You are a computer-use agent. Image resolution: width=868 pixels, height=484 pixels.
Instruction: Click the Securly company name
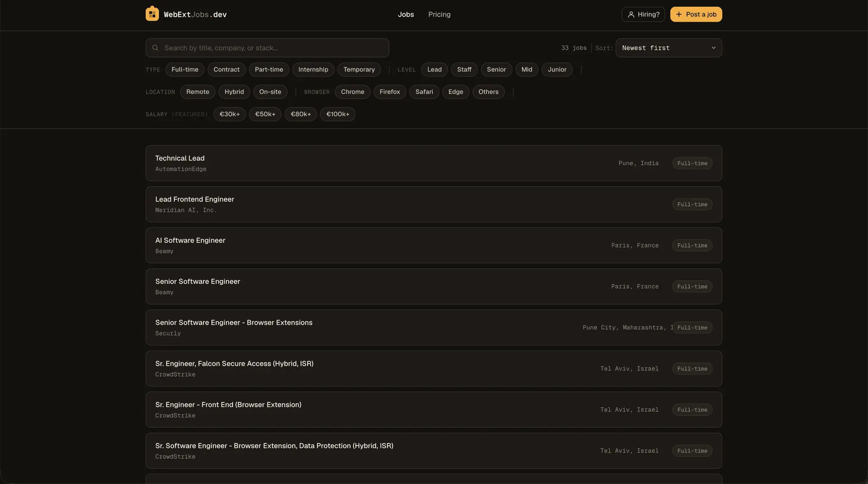pyautogui.click(x=168, y=333)
